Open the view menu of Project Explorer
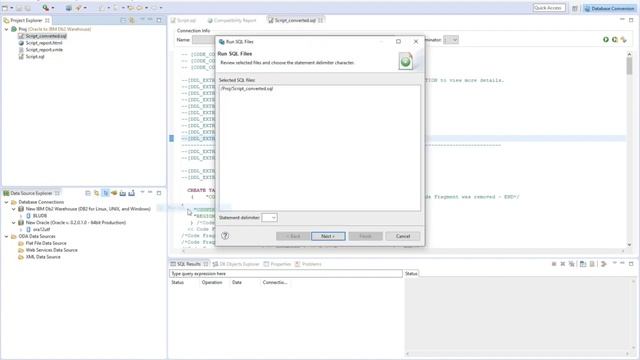Viewport: 640px width, 360px height. [x=142, y=20]
